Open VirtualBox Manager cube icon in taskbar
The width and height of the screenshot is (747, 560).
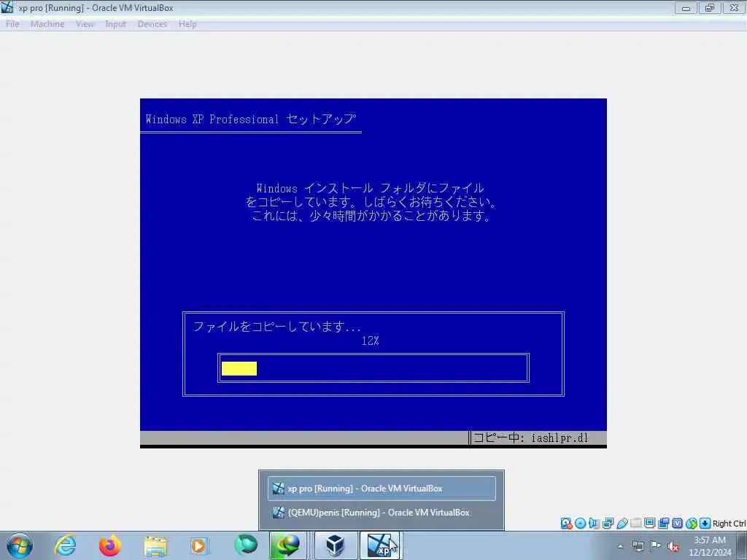[336, 545]
